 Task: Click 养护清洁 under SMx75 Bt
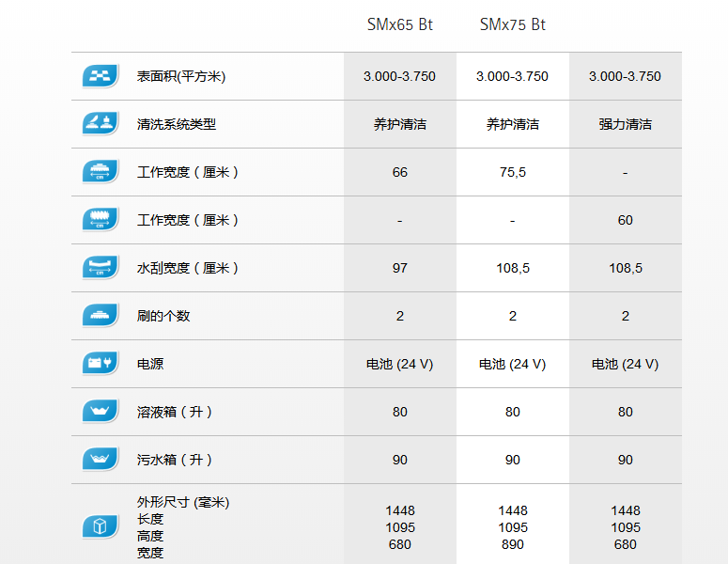[513, 124]
